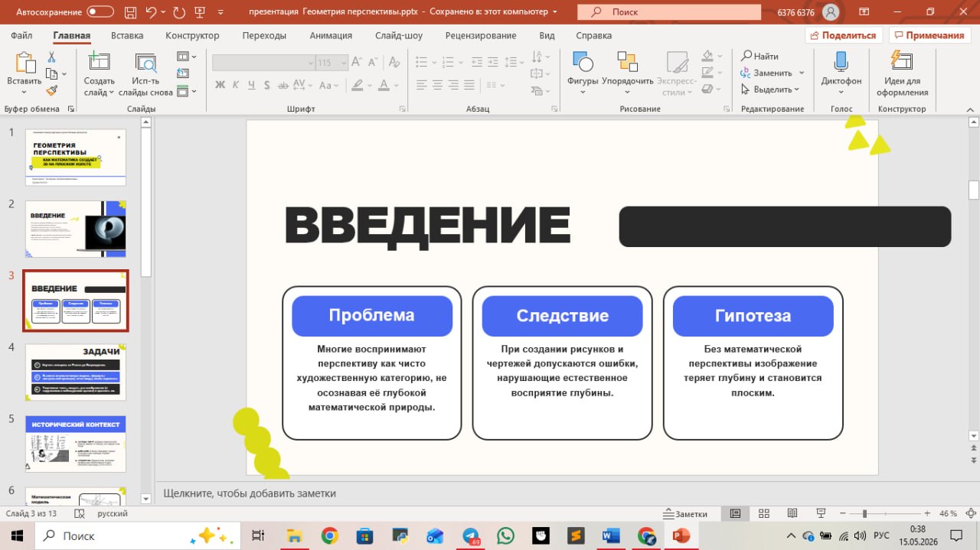Click the Paste clipboard icon
Viewport: 980px width, 550px height.
[x=24, y=63]
